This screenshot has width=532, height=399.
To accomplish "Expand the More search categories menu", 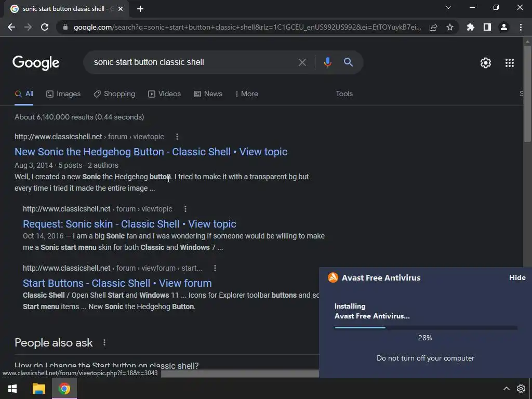I will (x=247, y=94).
